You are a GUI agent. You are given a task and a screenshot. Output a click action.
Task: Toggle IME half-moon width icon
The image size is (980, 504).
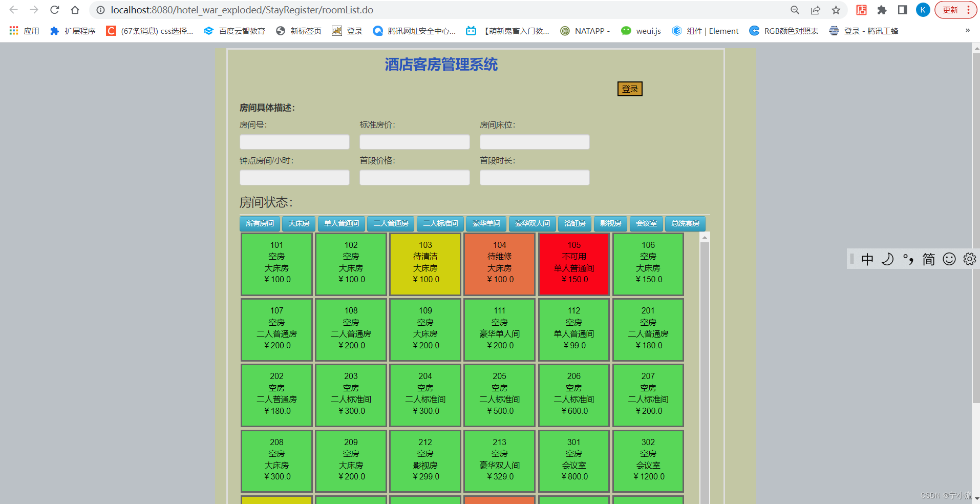coord(888,259)
